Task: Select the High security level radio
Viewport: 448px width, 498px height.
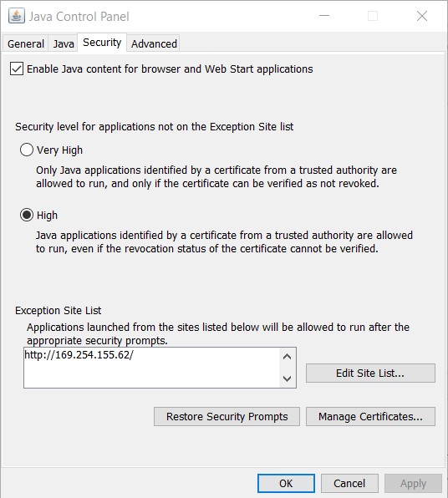Action: 27,215
